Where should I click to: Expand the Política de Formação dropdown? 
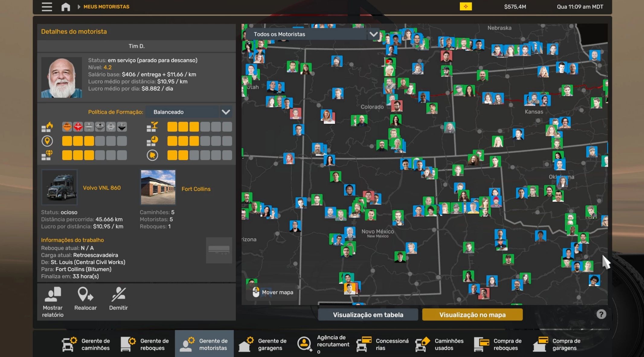(226, 112)
